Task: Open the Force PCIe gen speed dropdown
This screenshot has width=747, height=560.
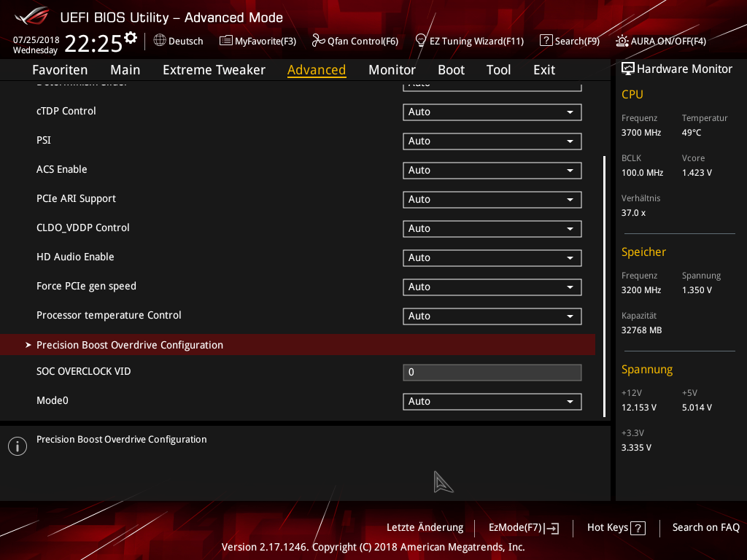Action: point(492,287)
